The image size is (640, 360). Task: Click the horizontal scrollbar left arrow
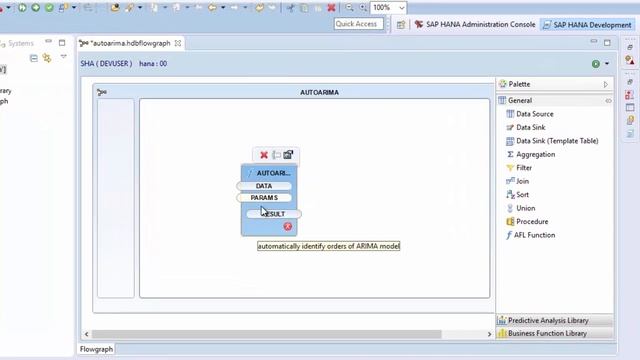tap(87, 334)
